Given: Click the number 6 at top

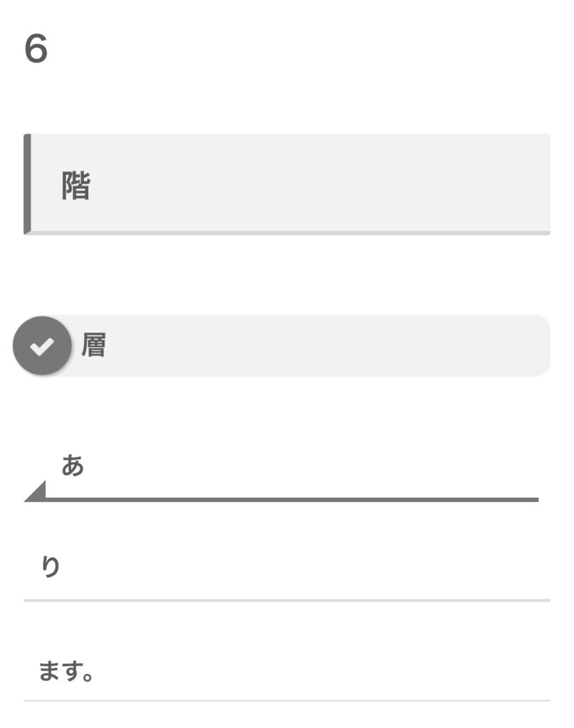Looking at the screenshot, I should pyautogui.click(x=36, y=49).
